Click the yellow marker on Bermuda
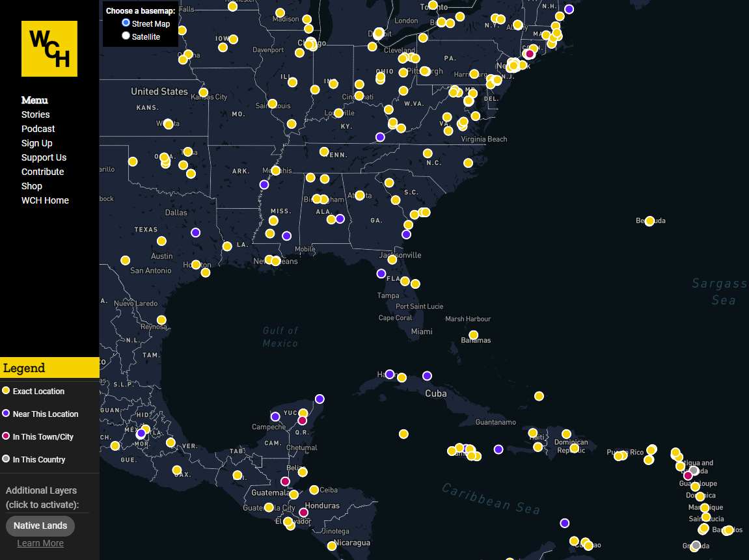The image size is (749, 560). [x=648, y=221]
